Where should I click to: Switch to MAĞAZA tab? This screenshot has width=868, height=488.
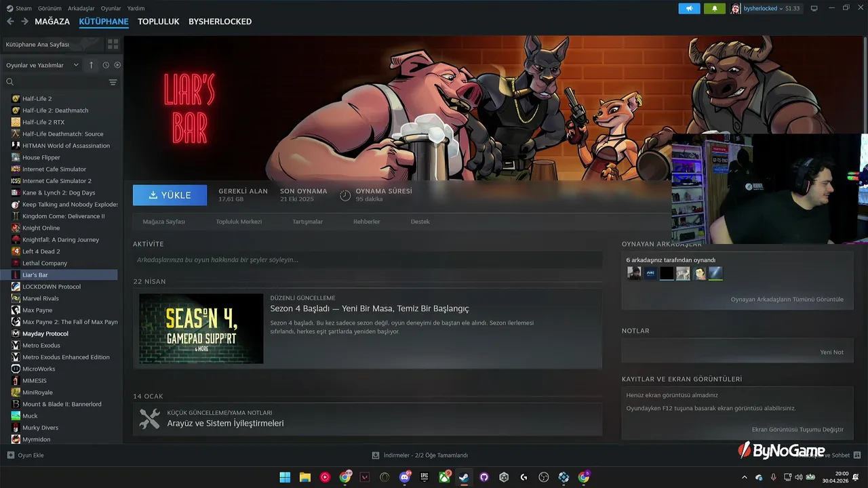coord(52,22)
